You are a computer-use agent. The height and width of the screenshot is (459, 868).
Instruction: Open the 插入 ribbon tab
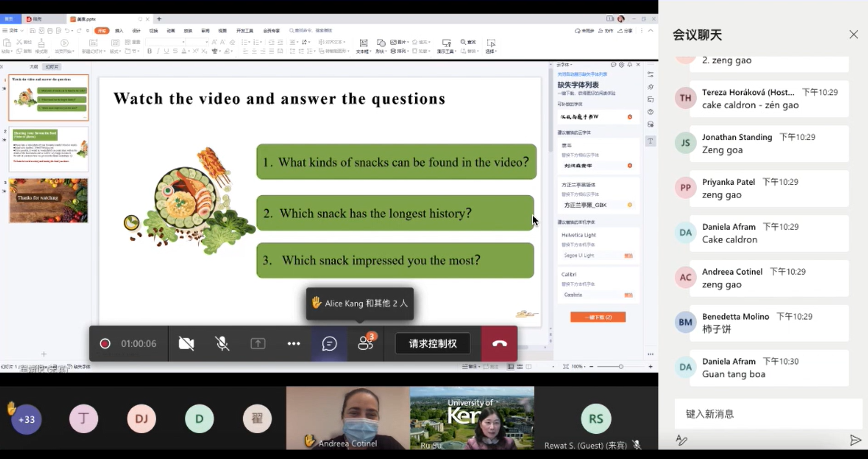(119, 31)
